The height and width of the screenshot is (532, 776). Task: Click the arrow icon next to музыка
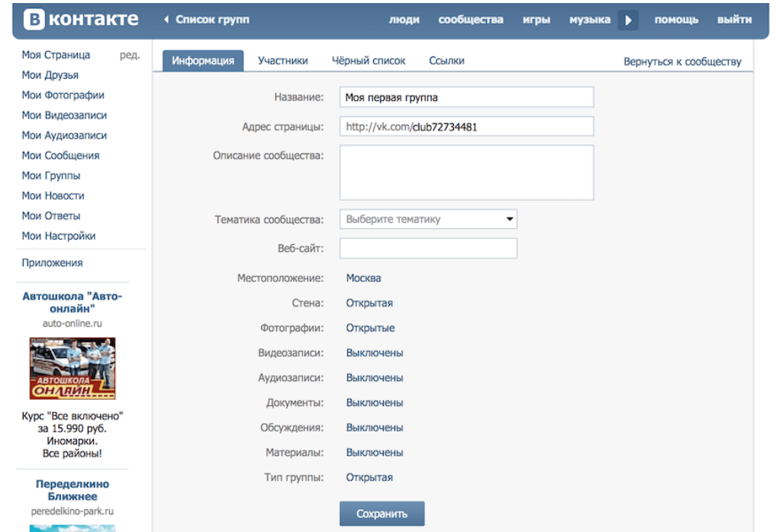(628, 21)
